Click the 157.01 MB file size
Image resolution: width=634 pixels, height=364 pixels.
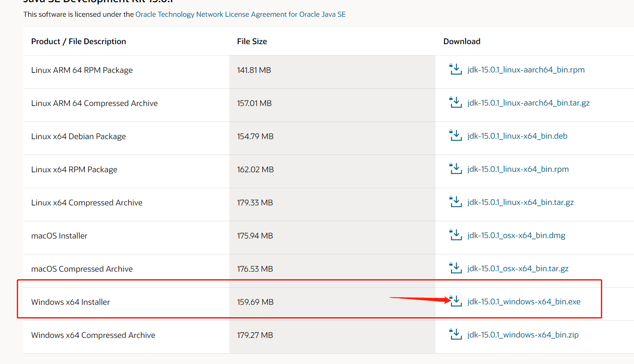(x=254, y=103)
